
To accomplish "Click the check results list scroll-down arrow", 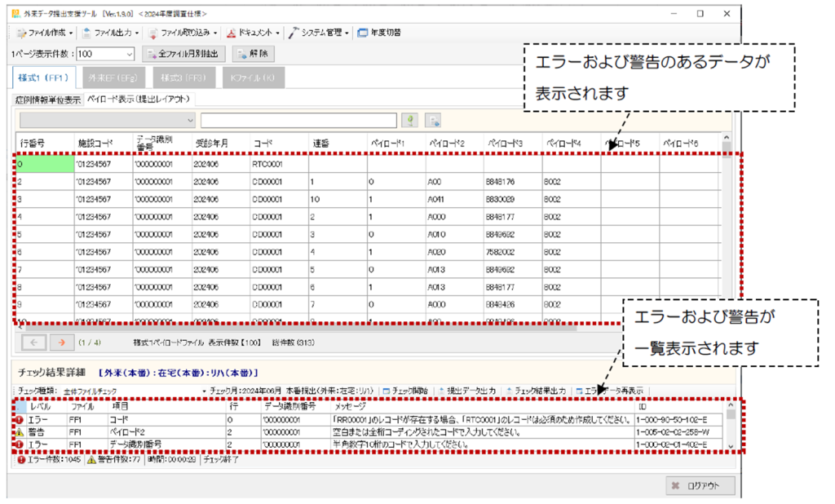I will click(x=731, y=446).
